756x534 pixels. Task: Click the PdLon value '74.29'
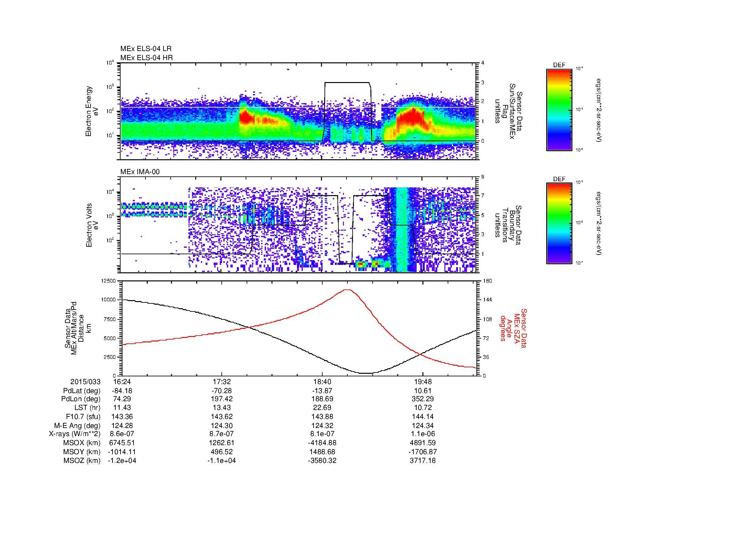(122, 399)
